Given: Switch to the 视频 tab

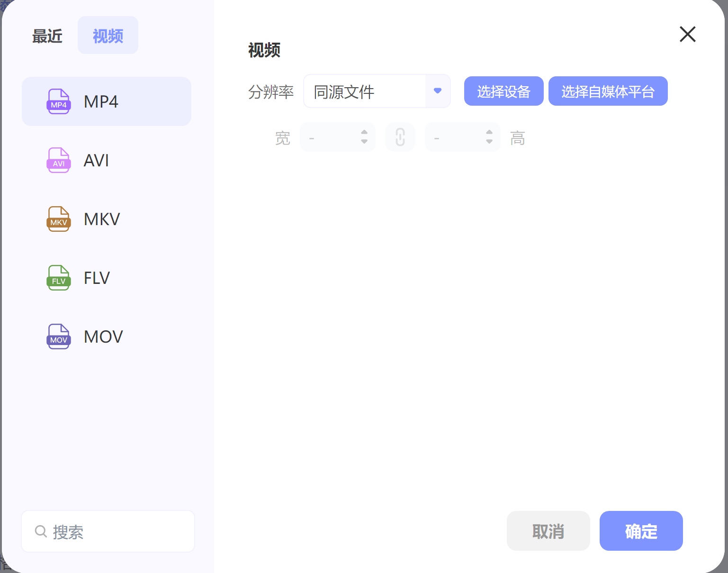Looking at the screenshot, I should [x=108, y=35].
